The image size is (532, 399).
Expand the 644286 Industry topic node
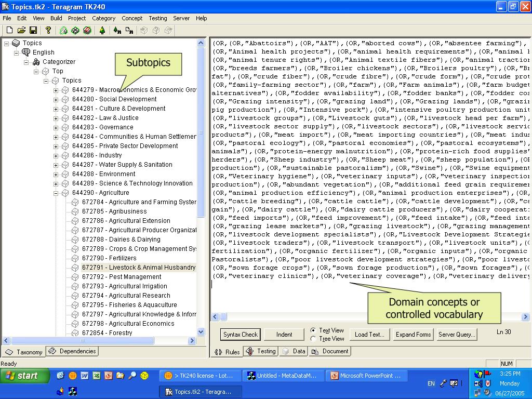(56, 155)
